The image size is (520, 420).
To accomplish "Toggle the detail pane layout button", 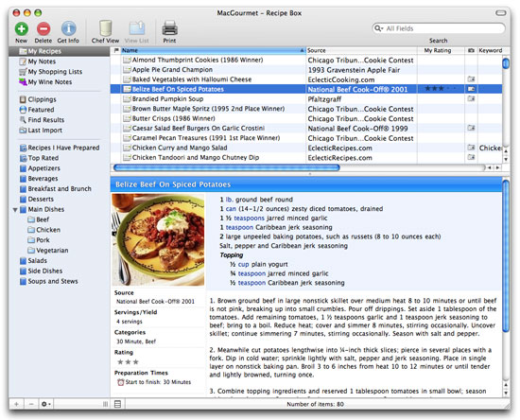I will 118,404.
